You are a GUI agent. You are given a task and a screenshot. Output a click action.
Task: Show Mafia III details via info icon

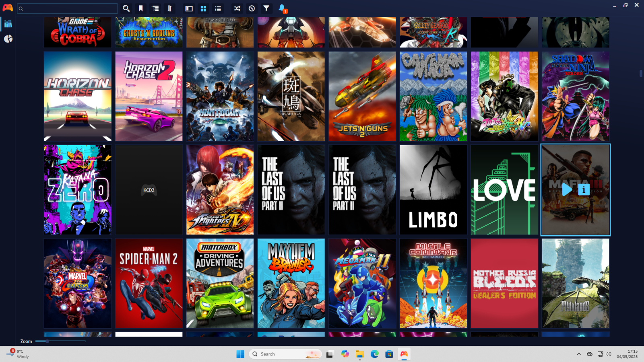(x=584, y=189)
